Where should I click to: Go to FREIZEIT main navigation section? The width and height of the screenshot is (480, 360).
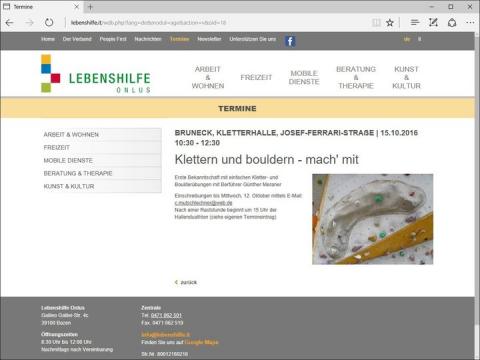coord(256,77)
